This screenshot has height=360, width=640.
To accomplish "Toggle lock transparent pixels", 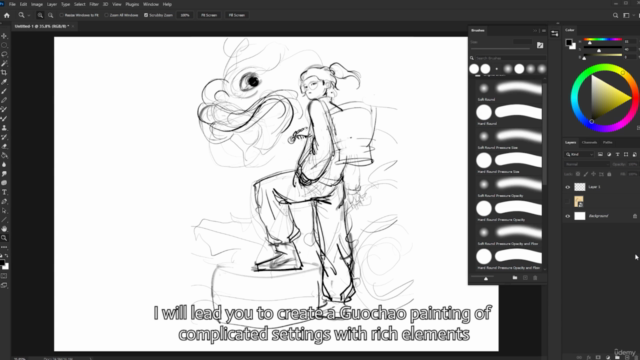I will click(578, 174).
